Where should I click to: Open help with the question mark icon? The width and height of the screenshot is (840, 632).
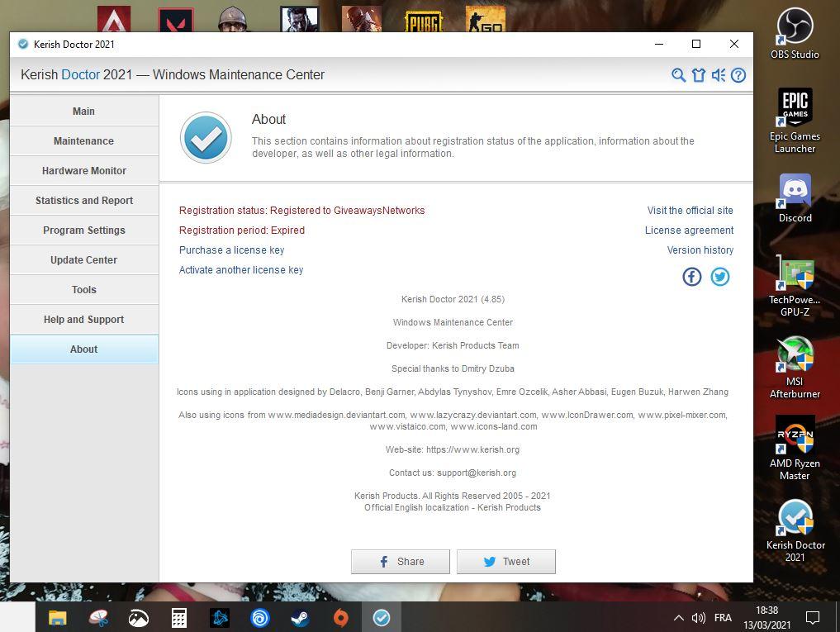[738, 75]
